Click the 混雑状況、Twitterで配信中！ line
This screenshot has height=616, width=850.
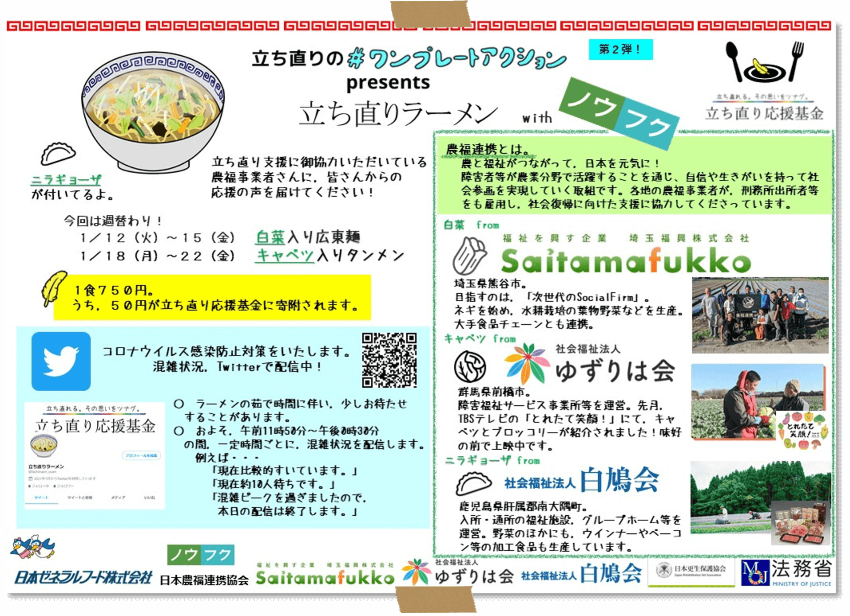click(x=238, y=366)
